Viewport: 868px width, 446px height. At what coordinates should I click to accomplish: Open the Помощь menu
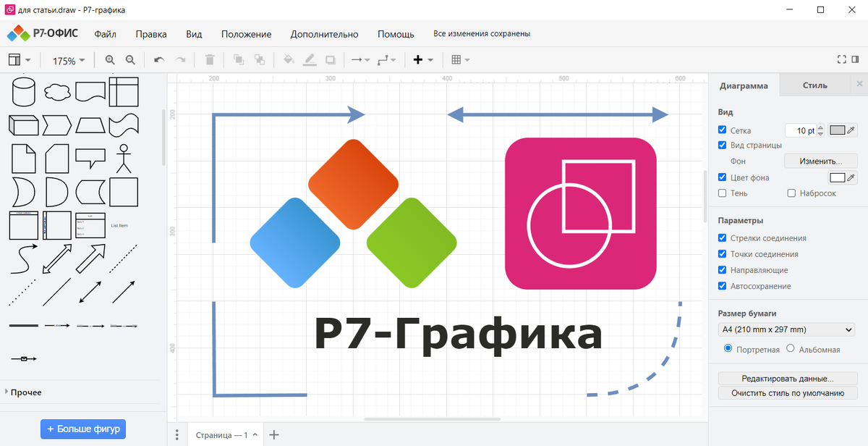tap(396, 34)
